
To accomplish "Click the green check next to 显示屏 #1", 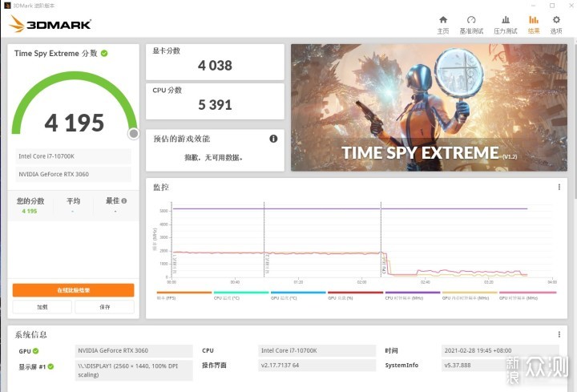I will tap(50, 366).
